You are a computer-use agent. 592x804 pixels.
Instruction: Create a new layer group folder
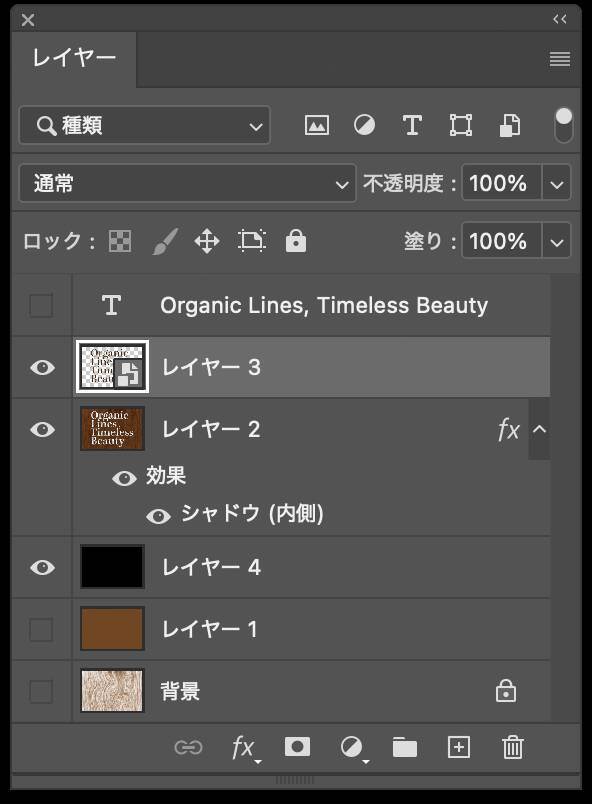click(x=404, y=747)
